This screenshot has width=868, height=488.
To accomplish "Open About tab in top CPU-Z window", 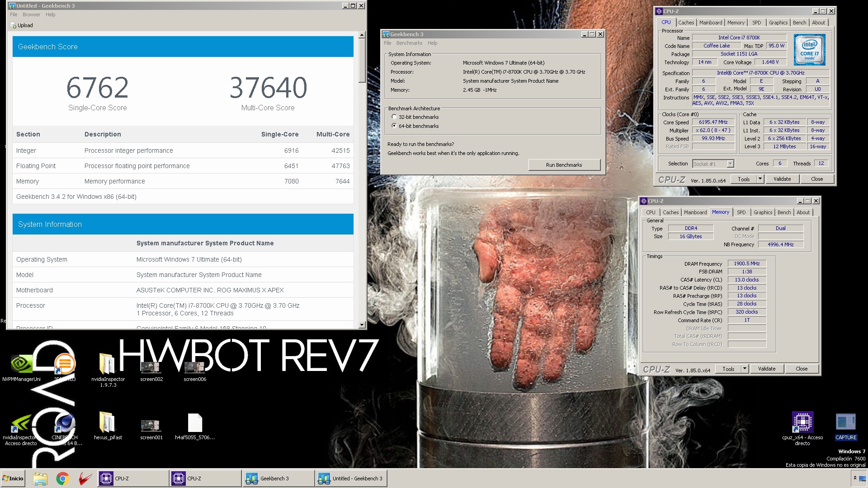I will [818, 23].
